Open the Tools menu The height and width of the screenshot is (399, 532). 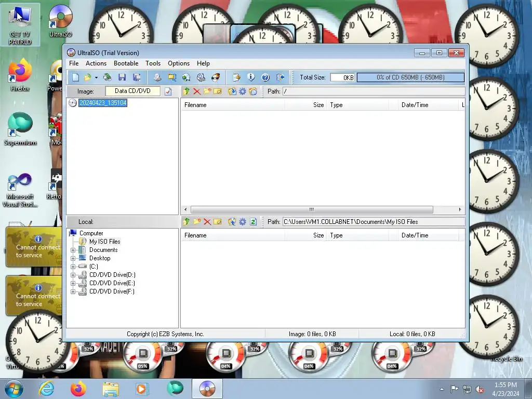click(x=153, y=63)
